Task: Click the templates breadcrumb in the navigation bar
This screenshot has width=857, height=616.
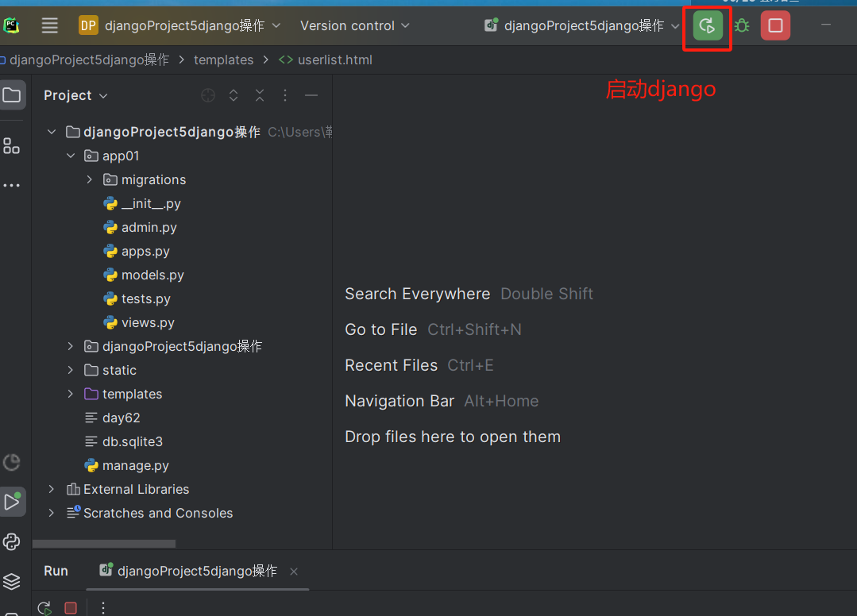Action: (x=223, y=60)
